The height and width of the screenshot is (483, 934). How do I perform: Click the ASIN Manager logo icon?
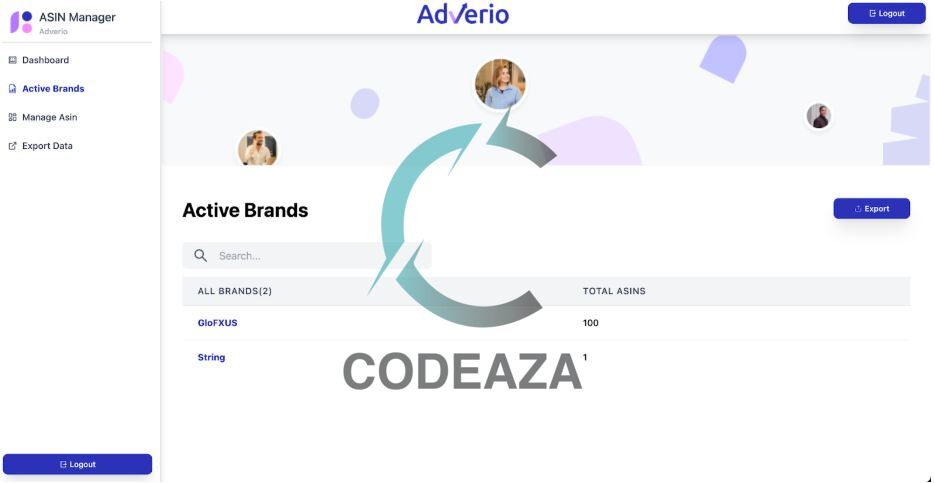pos(21,22)
